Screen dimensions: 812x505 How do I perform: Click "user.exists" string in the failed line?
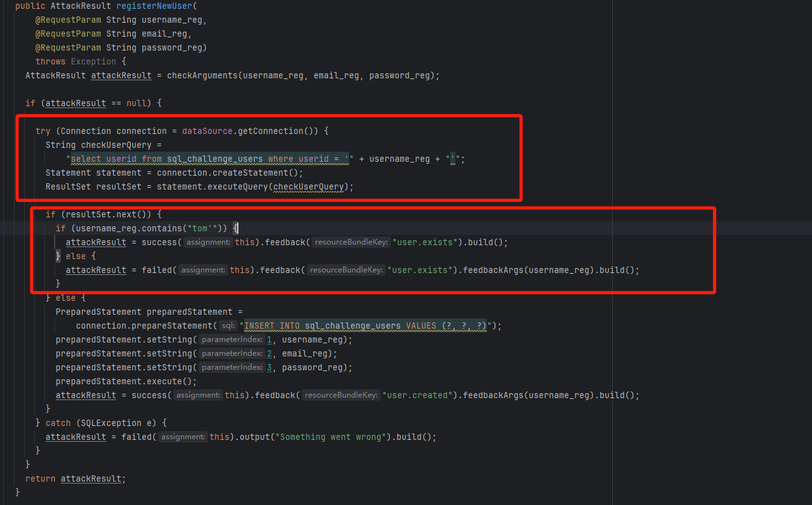pos(420,270)
